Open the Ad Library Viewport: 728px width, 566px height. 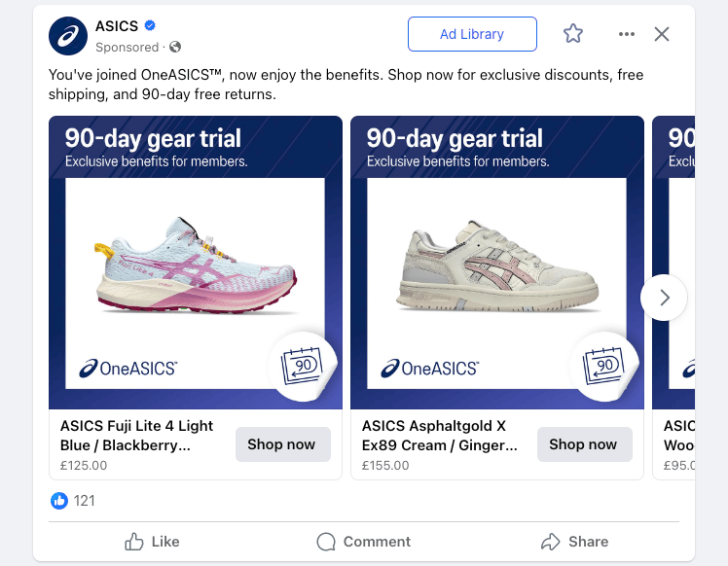coord(472,34)
